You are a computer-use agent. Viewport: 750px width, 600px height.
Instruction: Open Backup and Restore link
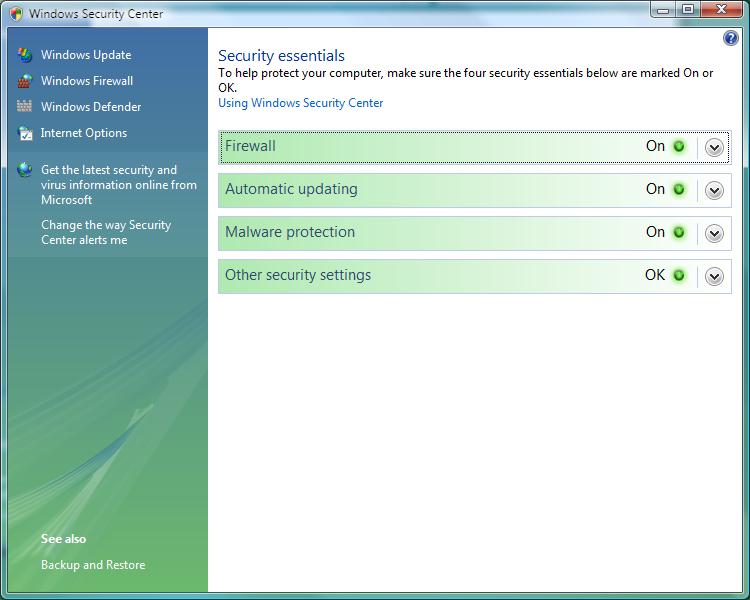pyautogui.click(x=93, y=565)
